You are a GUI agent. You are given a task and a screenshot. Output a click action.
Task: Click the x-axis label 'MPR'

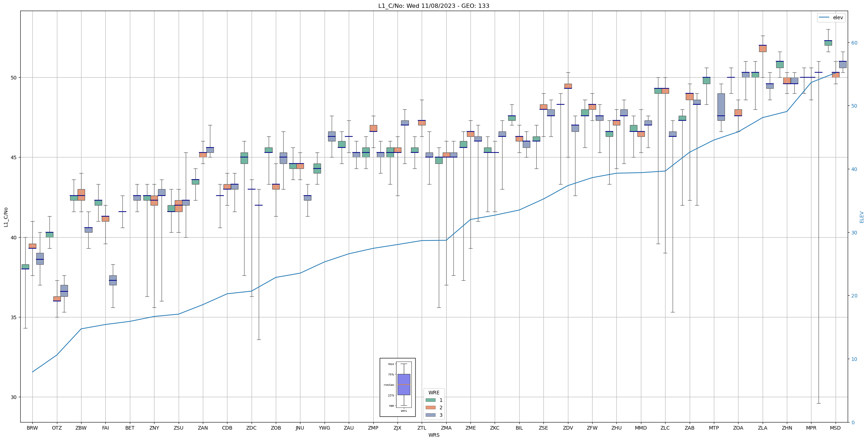click(x=811, y=428)
